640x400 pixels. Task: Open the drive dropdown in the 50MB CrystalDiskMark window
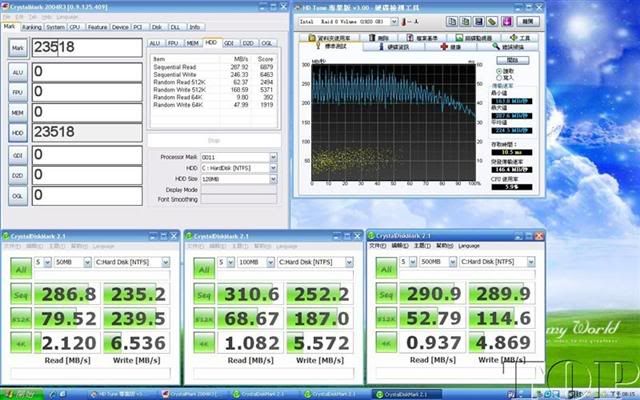click(165, 262)
